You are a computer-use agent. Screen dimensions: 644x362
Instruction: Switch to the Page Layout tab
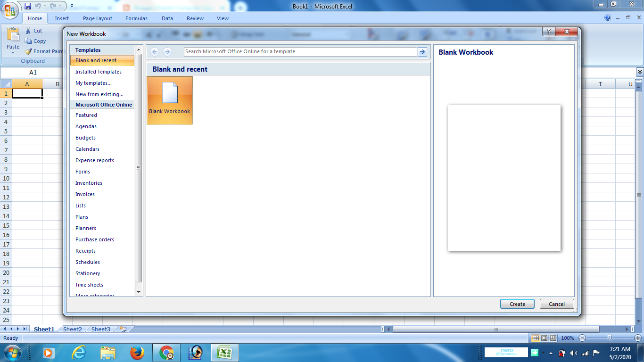(x=98, y=18)
